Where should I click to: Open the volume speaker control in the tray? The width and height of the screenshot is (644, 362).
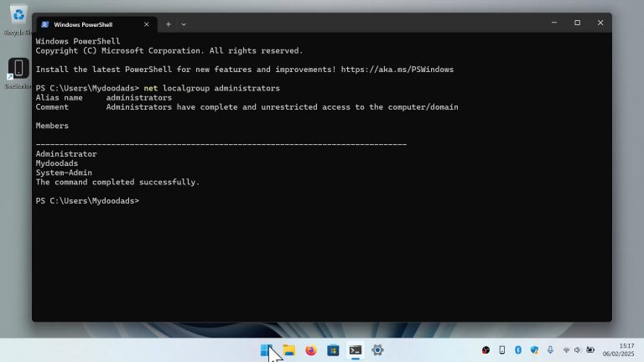pyautogui.click(x=578, y=350)
